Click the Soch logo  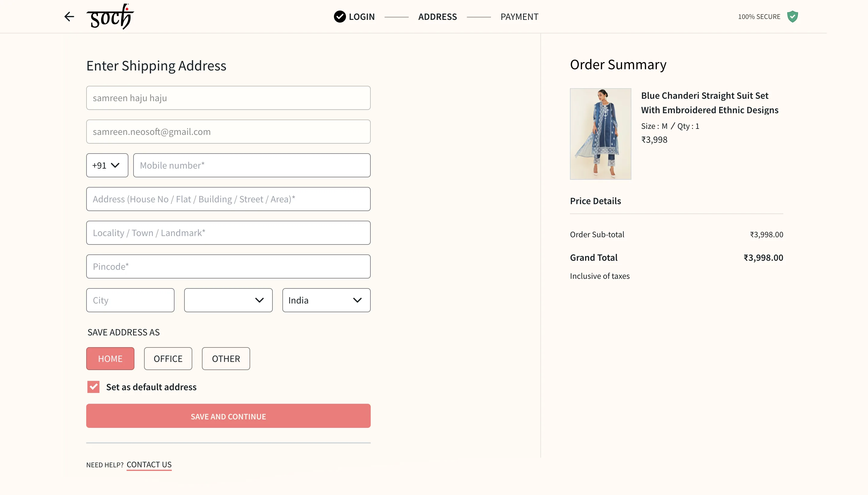pos(110,17)
